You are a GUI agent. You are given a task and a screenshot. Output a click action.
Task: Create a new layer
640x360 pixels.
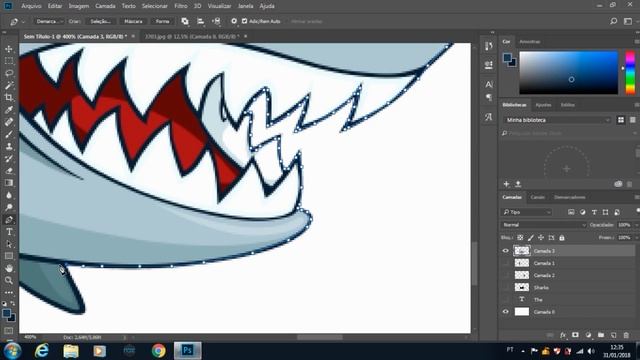click(x=613, y=335)
